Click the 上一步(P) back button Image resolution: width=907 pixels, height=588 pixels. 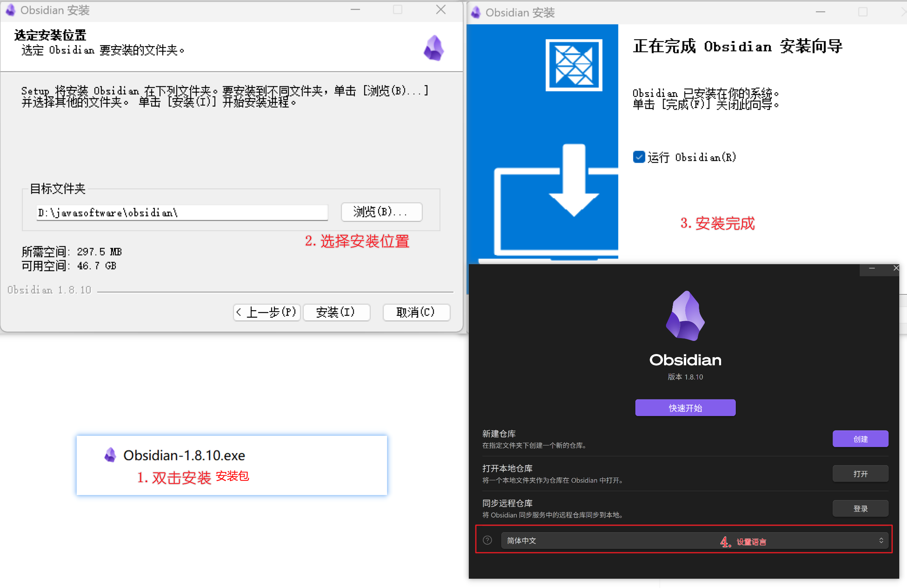267,312
